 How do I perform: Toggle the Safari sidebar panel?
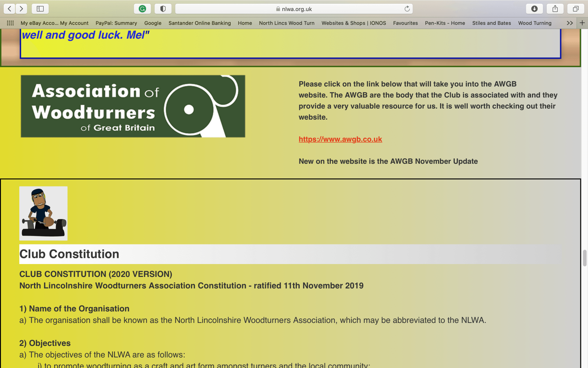tap(40, 9)
